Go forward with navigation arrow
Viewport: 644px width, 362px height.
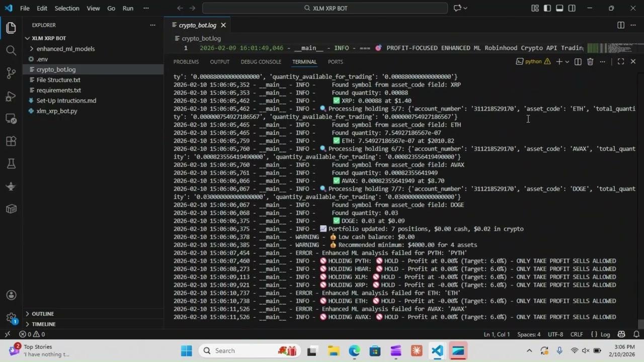[x=192, y=8]
